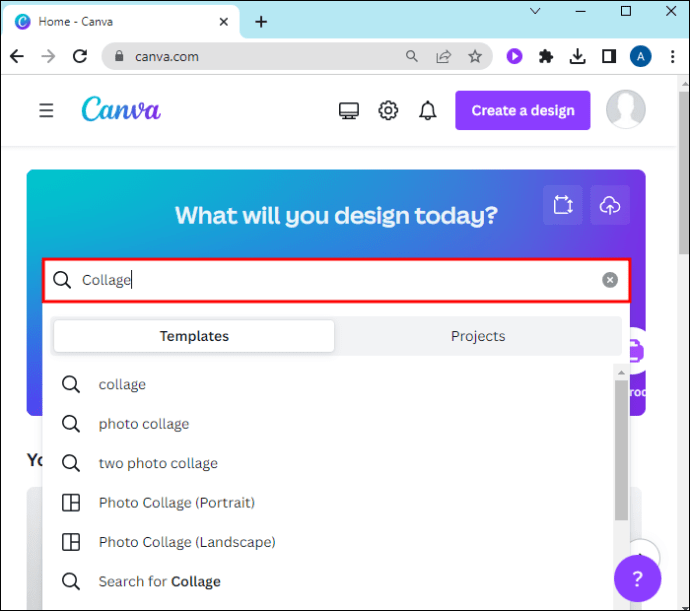Open the Chrome three-dot menu
The width and height of the screenshot is (690, 611).
coord(672,56)
